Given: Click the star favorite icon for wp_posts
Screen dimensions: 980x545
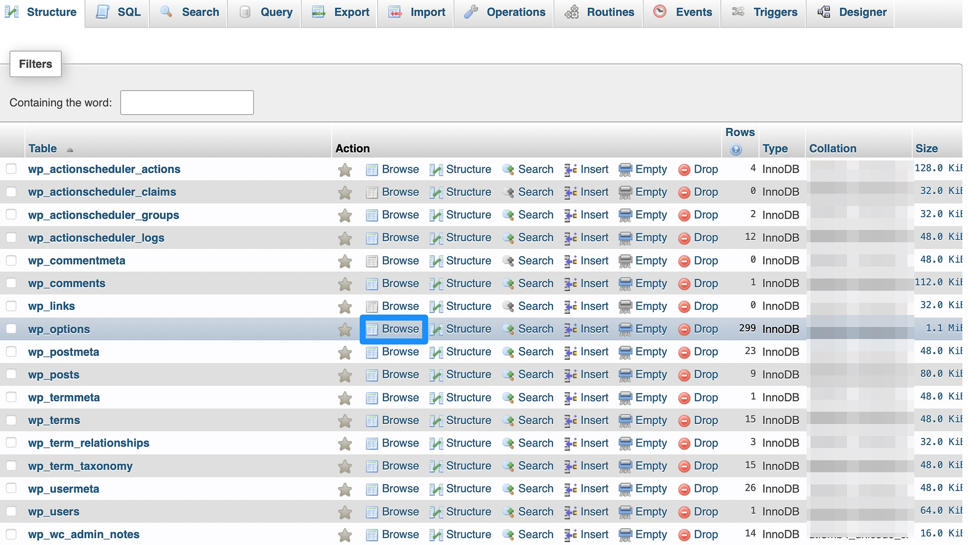Looking at the screenshot, I should click(344, 374).
